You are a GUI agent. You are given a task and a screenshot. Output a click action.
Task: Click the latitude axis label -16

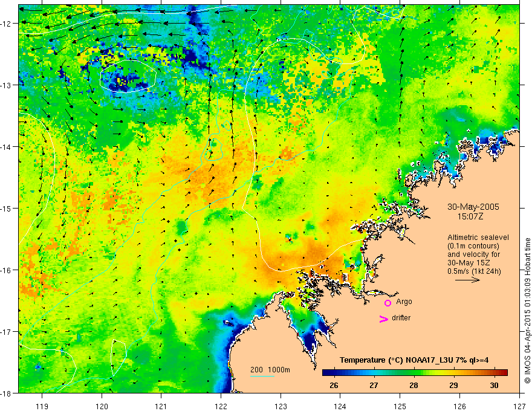(x=7, y=270)
